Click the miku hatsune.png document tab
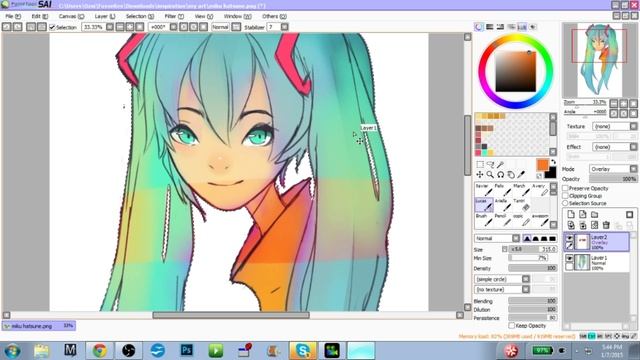640x360 pixels. (39, 326)
